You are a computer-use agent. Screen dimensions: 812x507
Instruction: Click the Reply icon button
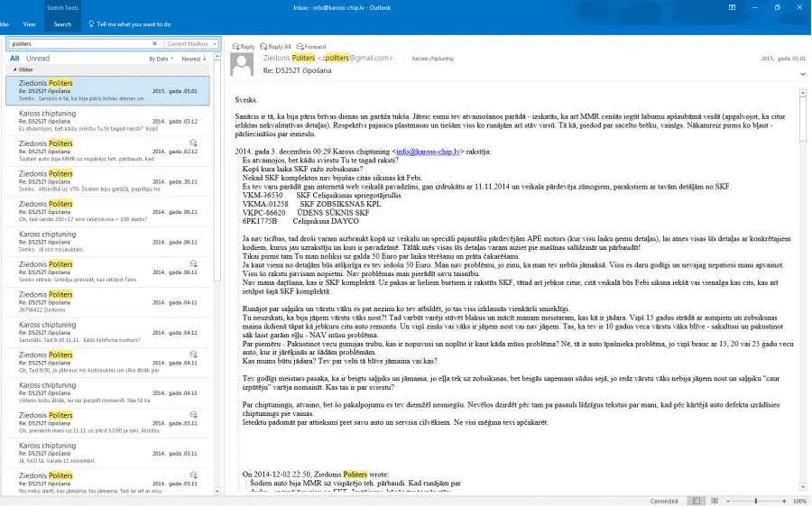(x=244, y=47)
